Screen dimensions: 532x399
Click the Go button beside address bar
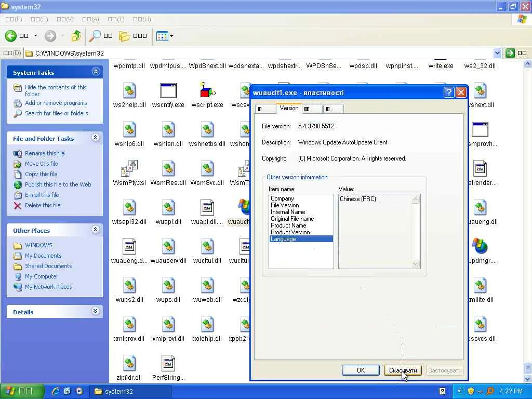(516, 54)
